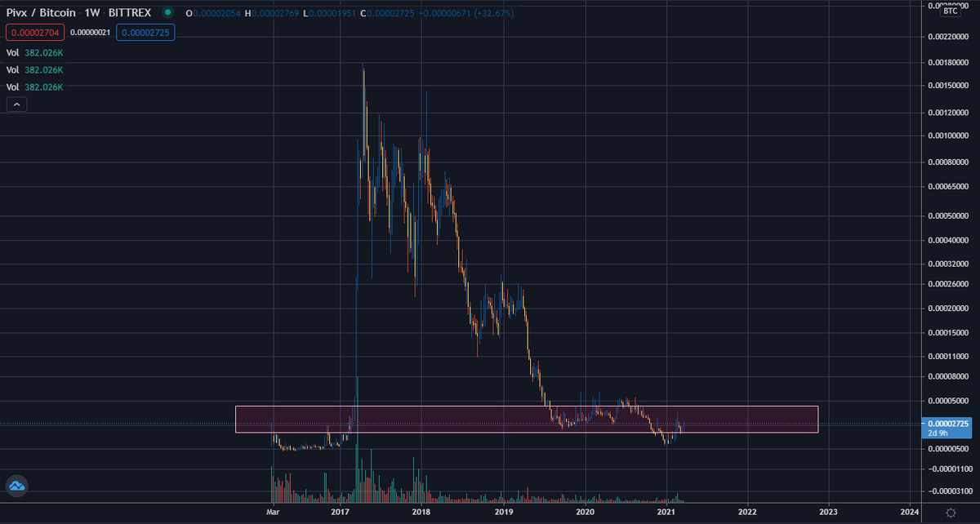Click the TradingView cloud logo

[x=17, y=486]
